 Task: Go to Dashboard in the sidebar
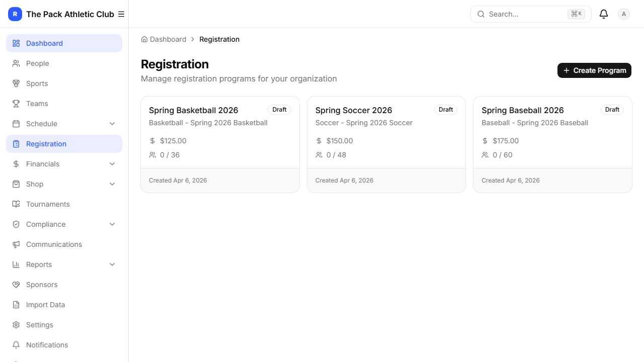64,43
